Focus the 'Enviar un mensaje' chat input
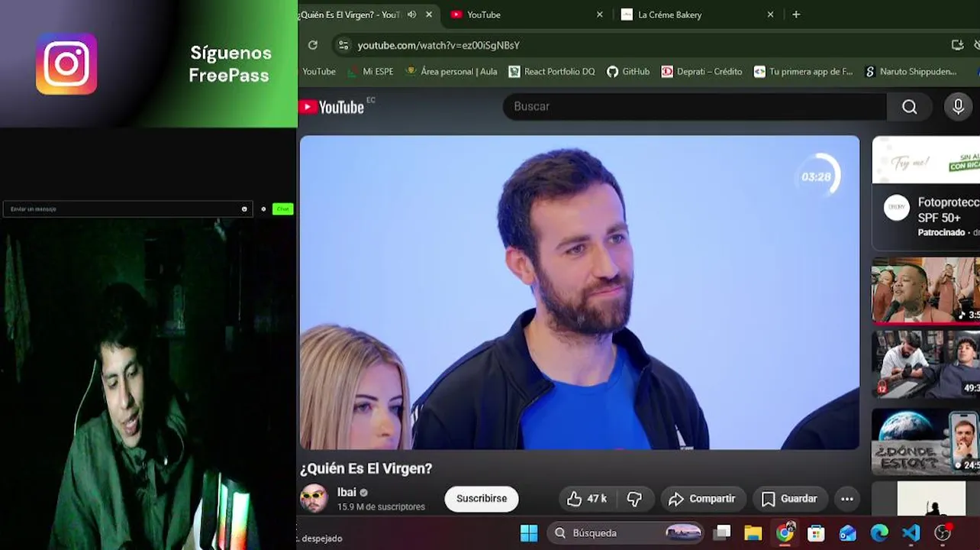980x550 pixels. coord(127,209)
